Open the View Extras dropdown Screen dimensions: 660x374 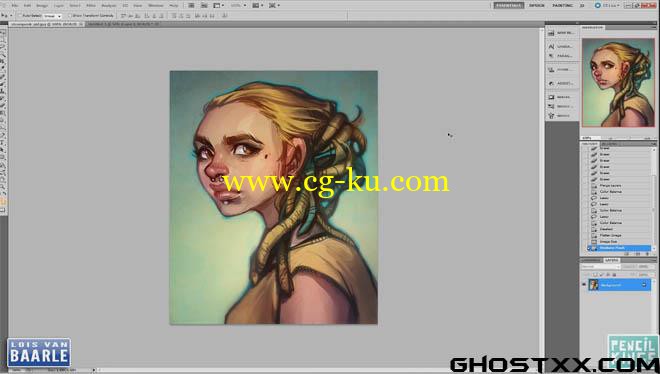(218, 5)
